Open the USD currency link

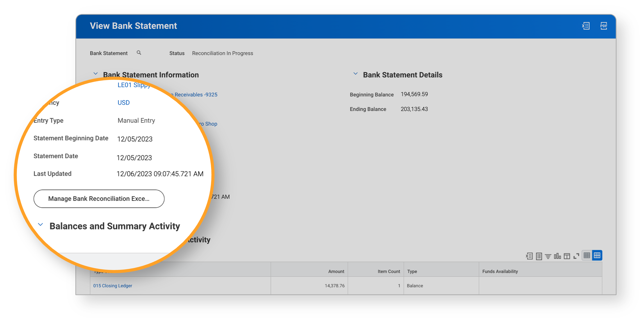click(x=123, y=103)
